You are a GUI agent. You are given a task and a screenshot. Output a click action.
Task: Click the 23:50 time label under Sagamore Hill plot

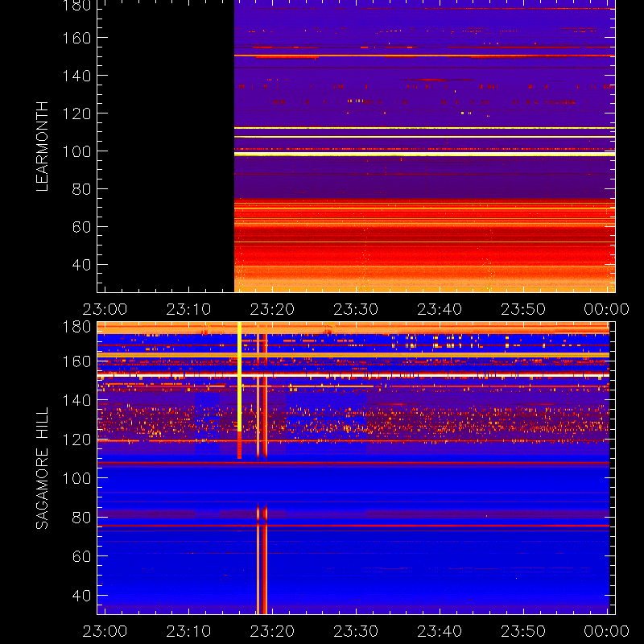pyautogui.click(x=523, y=631)
